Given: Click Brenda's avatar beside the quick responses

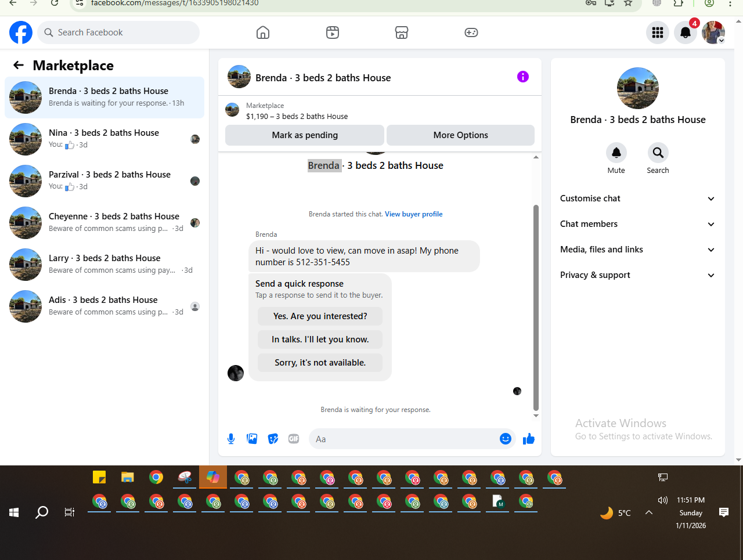Looking at the screenshot, I should coord(236,373).
